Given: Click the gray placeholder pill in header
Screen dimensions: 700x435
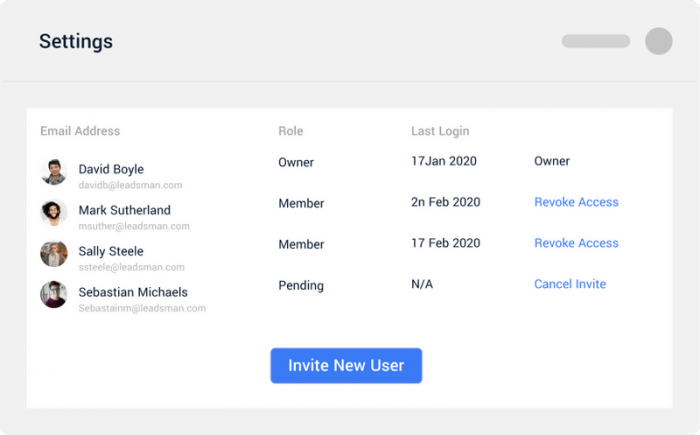Looking at the screenshot, I should [596, 41].
